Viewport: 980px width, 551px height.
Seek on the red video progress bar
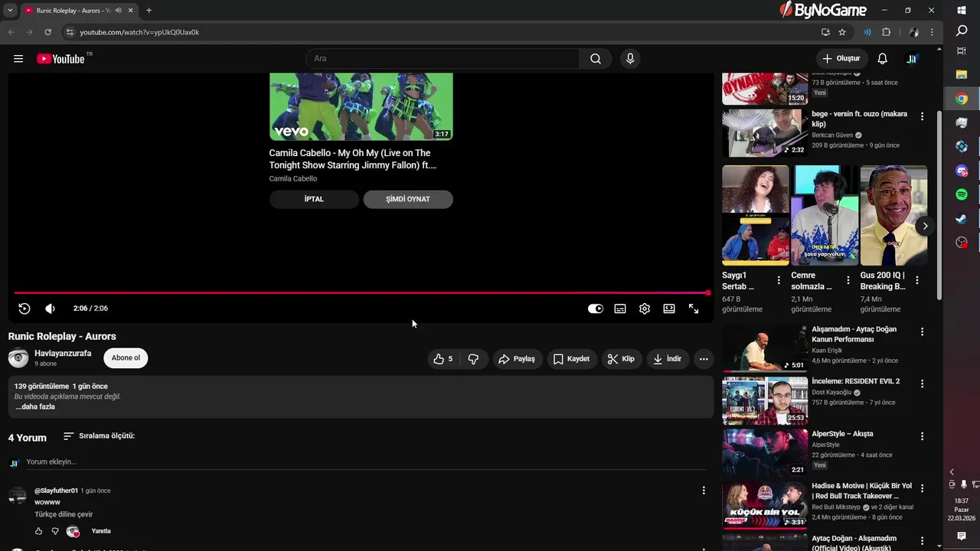pyautogui.click(x=361, y=292)
